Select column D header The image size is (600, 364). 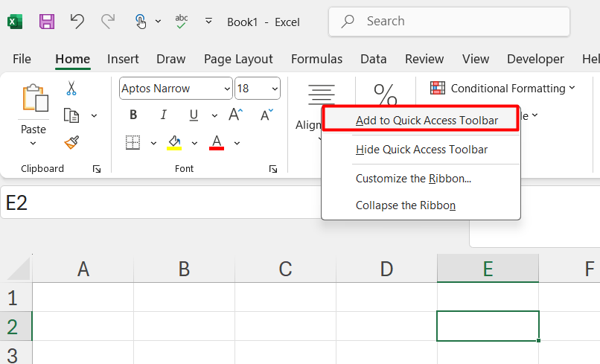point(386,269)
